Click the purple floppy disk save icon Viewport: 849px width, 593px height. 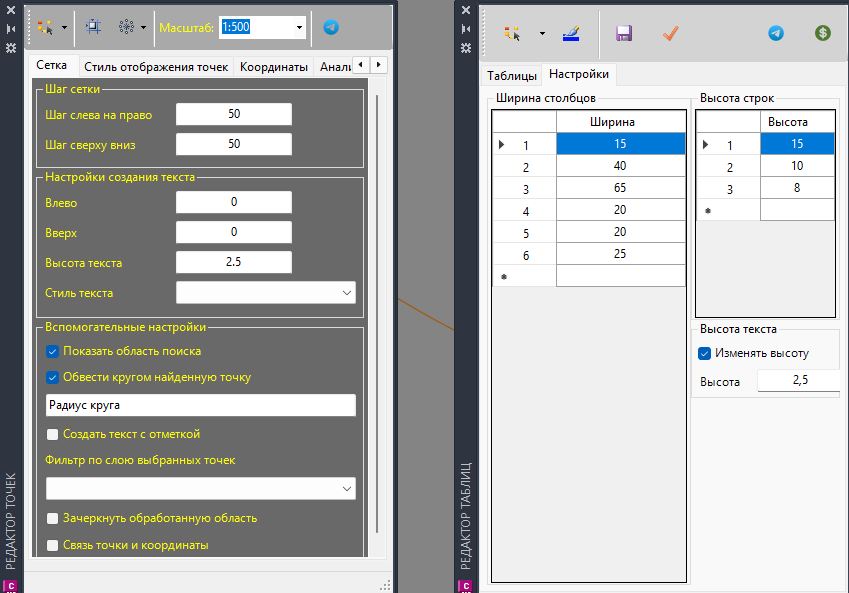click(624, 33)
